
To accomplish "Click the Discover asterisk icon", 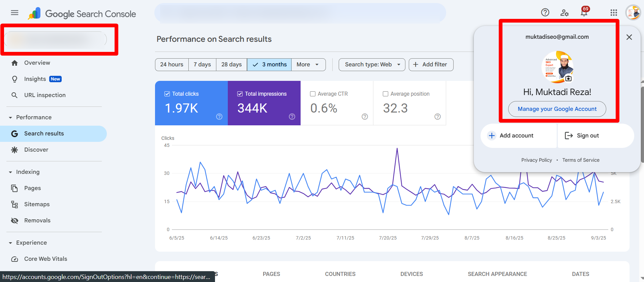I will [x=14, y=150].
